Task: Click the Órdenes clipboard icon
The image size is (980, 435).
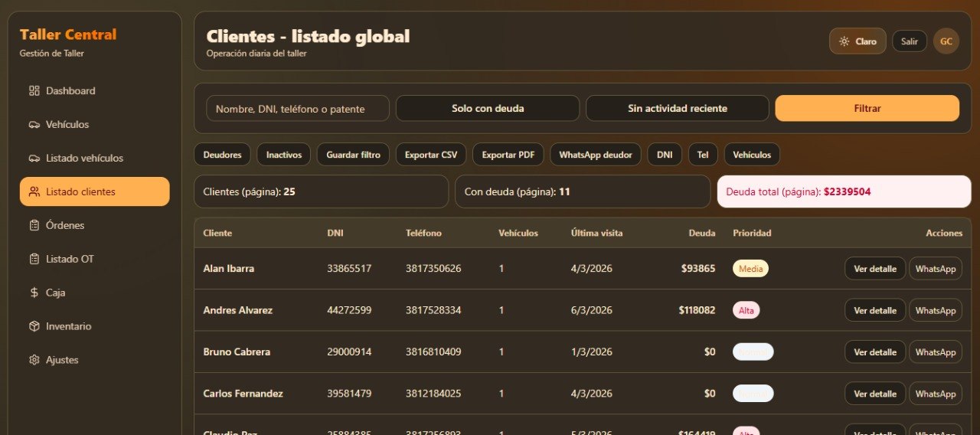Action: [x=34, y=226]
